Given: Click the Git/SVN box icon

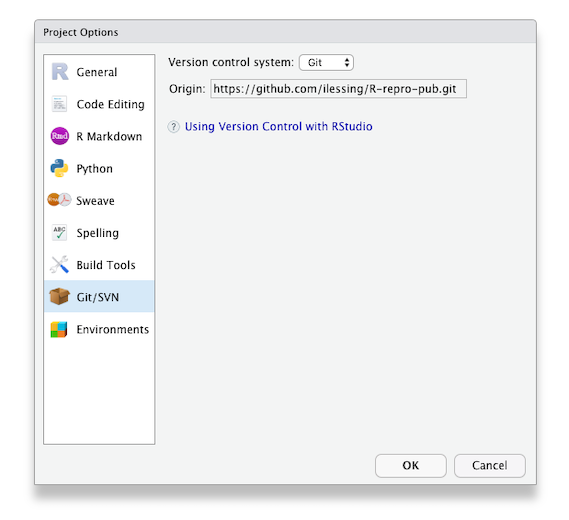Looking at the screenshot, I should coord(60,296).
